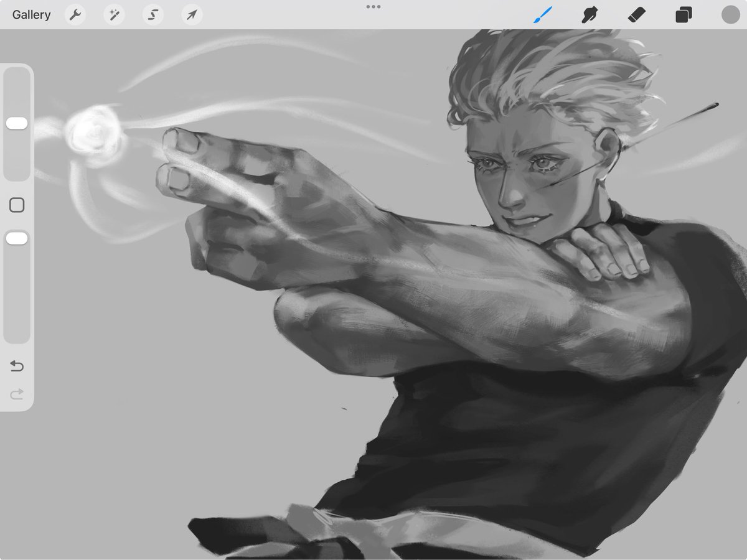Open the Gallery view
This screenshot has width=747, height=560.
(31, 15)
